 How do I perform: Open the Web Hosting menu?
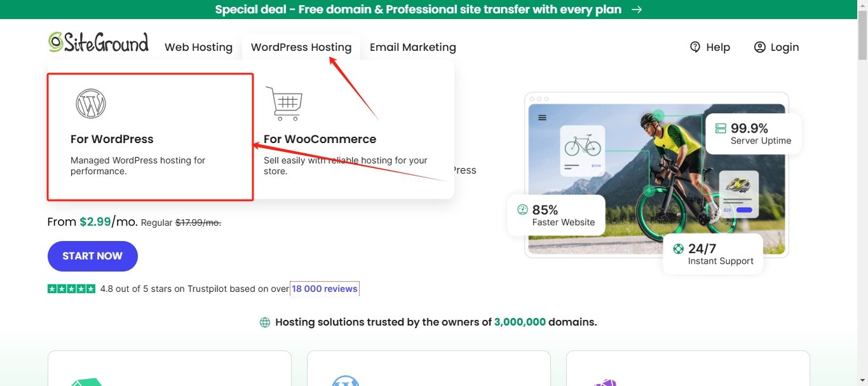click(198, 47)
